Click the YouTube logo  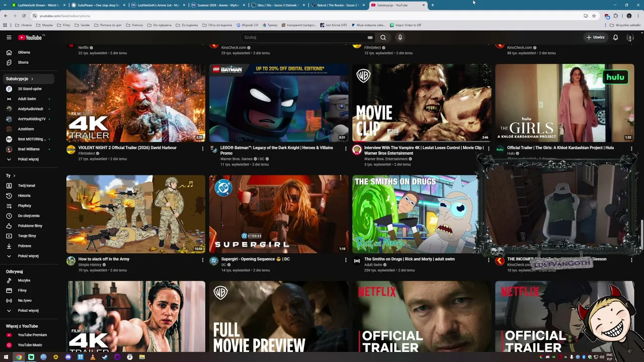click(31, 37)
